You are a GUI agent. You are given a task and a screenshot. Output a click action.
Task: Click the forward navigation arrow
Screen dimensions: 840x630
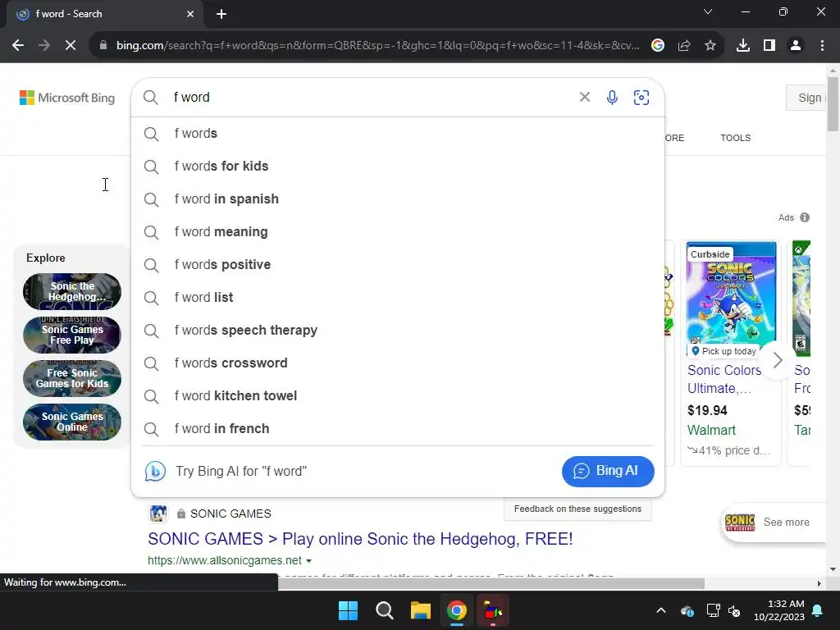44,46
